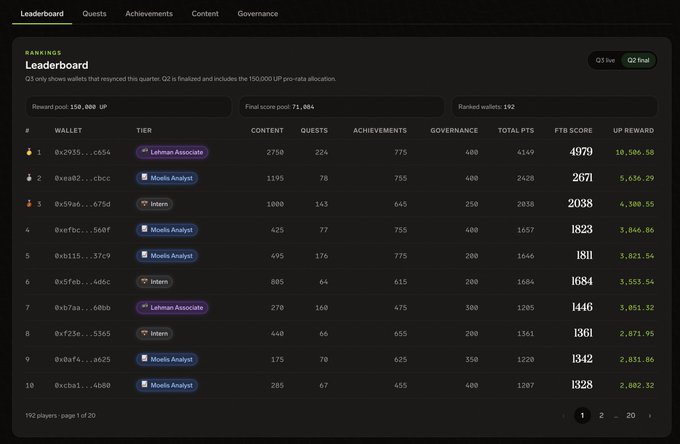Click the FTB score 2671

tap(582, 178)
